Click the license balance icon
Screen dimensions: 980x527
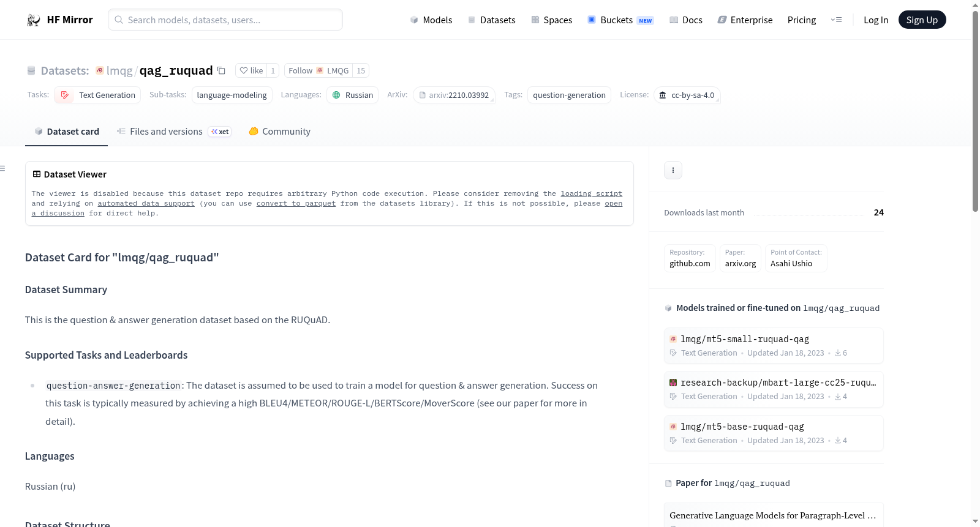tap(663, 95)
